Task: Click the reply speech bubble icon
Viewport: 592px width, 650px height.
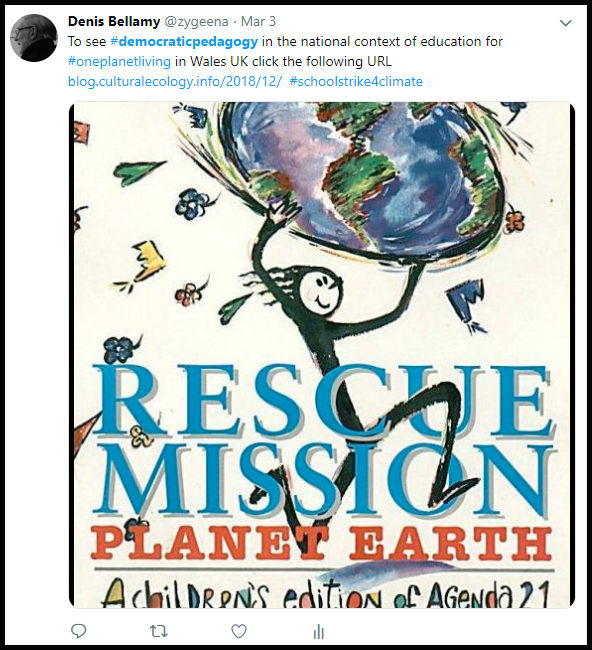Action: pos(79,631)
